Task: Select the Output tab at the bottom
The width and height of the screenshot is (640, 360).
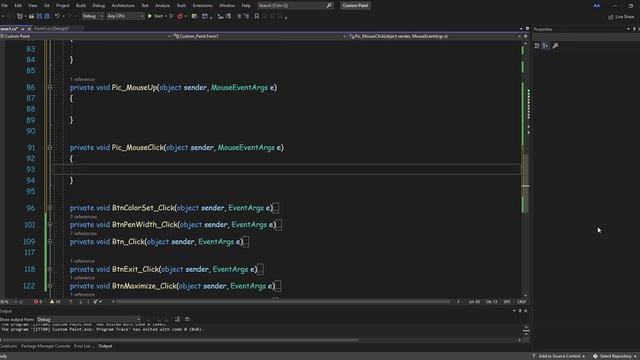Action: click(105, 346)
